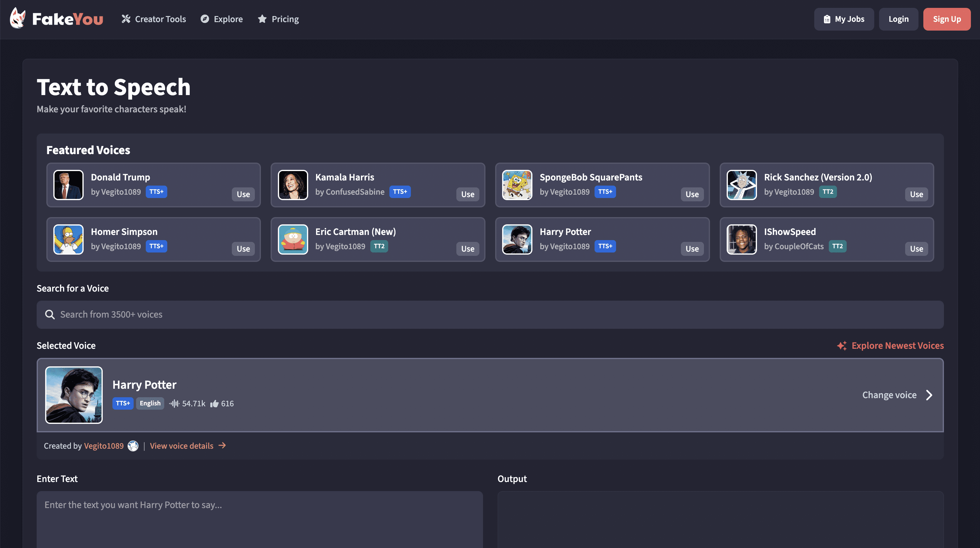Click the 'Eric Cartman (New)' voice name

(x=355, y=232)
